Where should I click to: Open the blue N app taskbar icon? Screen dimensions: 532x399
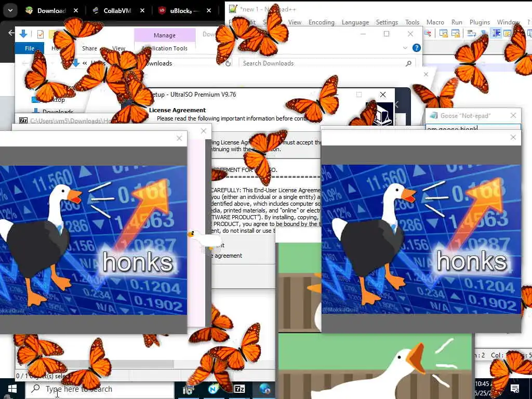pyautogui.click(x=214, y=389)
